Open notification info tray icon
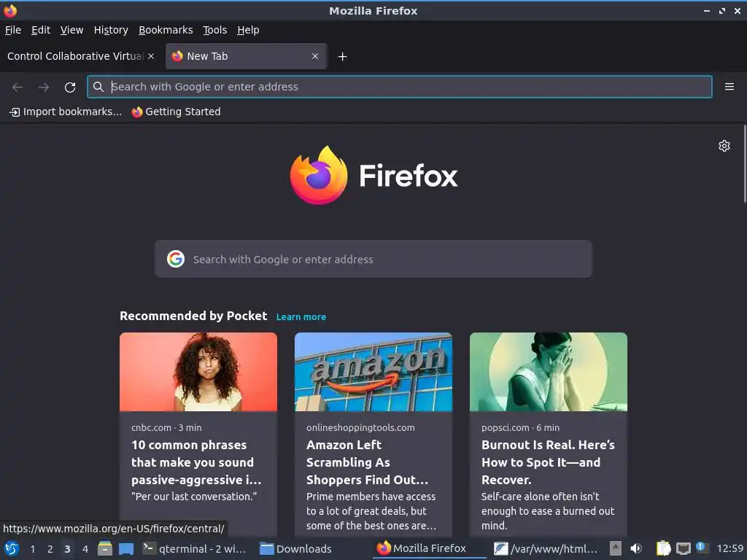This screenshot has height=560, width=747. point(701,547)
